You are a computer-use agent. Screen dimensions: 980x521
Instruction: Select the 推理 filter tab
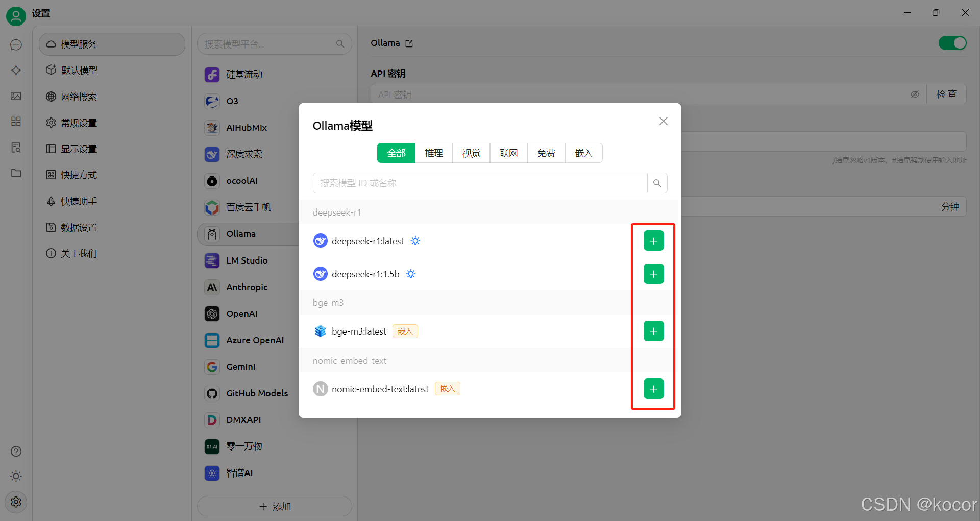coord(434,153)
